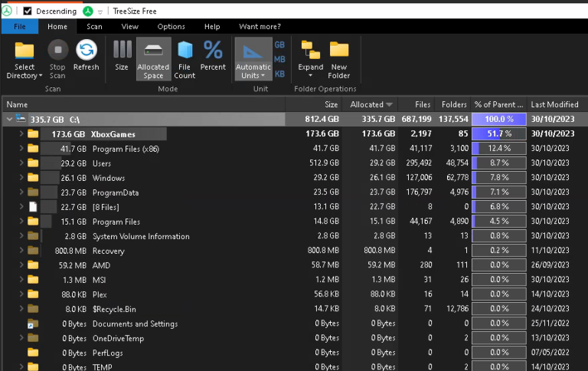This screenshot has width=588, height=371.
Task: Click the 100.0 % bar for C:\
Action: click(498, 119)
